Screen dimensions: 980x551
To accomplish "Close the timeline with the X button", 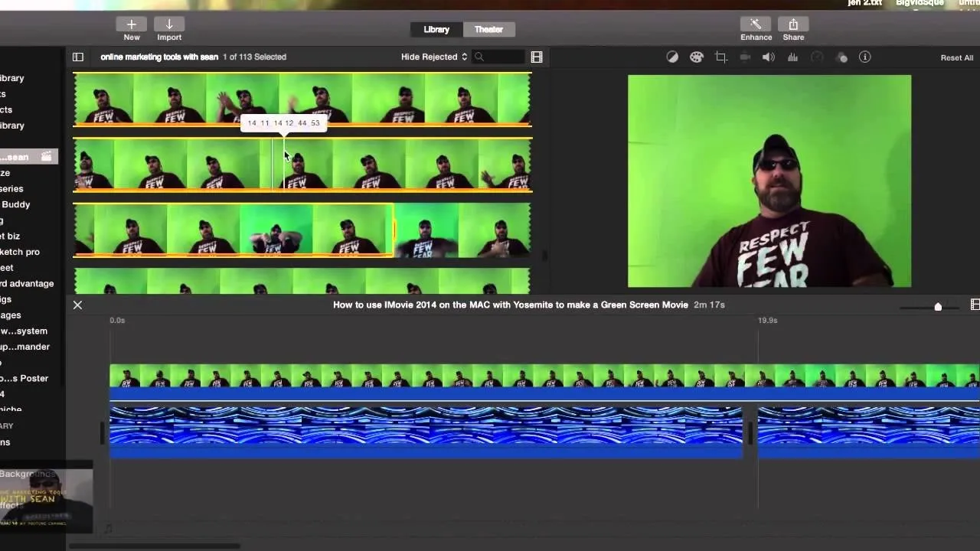I will point(77,305).
